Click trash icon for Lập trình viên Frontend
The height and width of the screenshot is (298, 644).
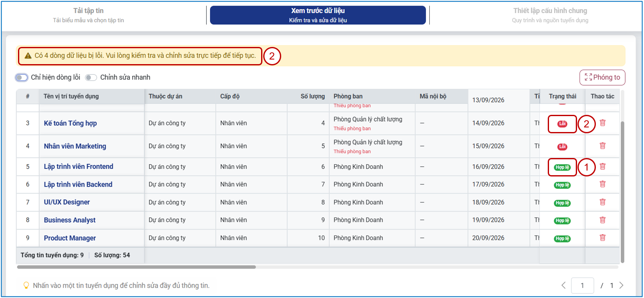603,166
